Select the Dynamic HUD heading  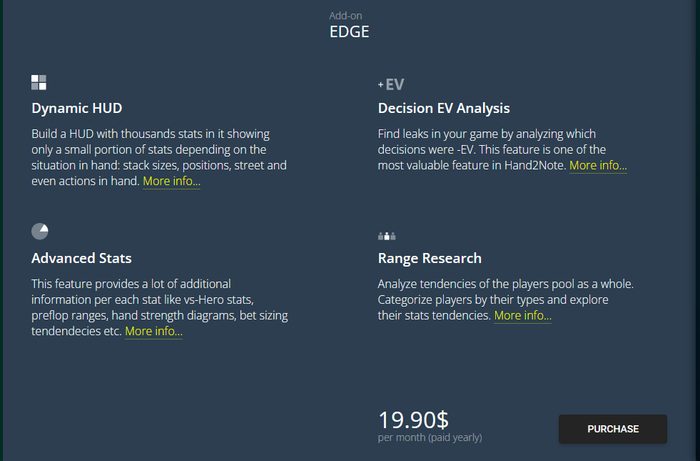pyautogui.click(x=77, y=108)
